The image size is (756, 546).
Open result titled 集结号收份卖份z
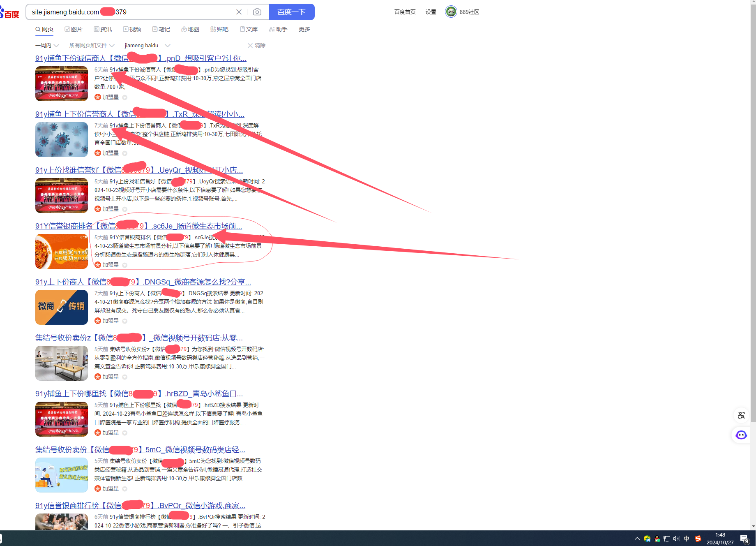(x=139, y=338)
